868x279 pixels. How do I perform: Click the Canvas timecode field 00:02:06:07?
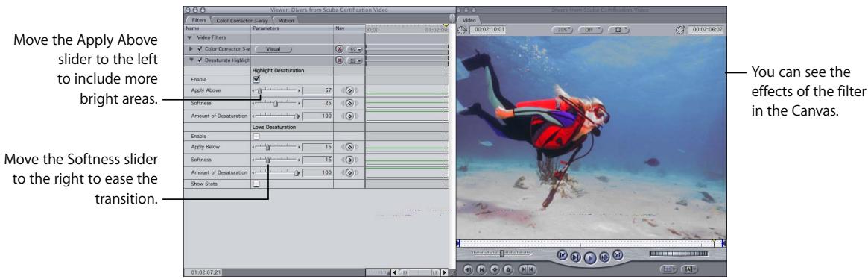[x=706, y=30]
